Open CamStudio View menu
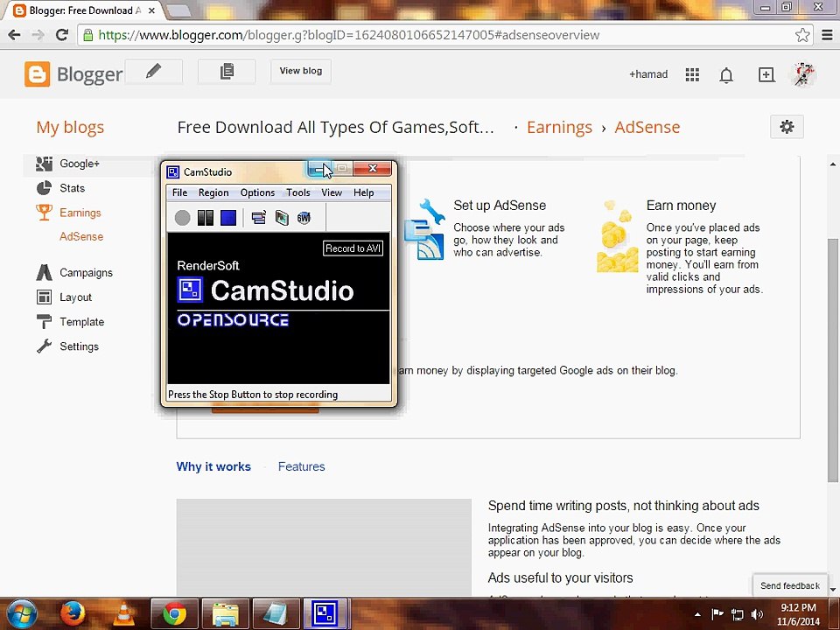Image resolution: width=840 pixels, height=630 pixels. tap(332, 192)
